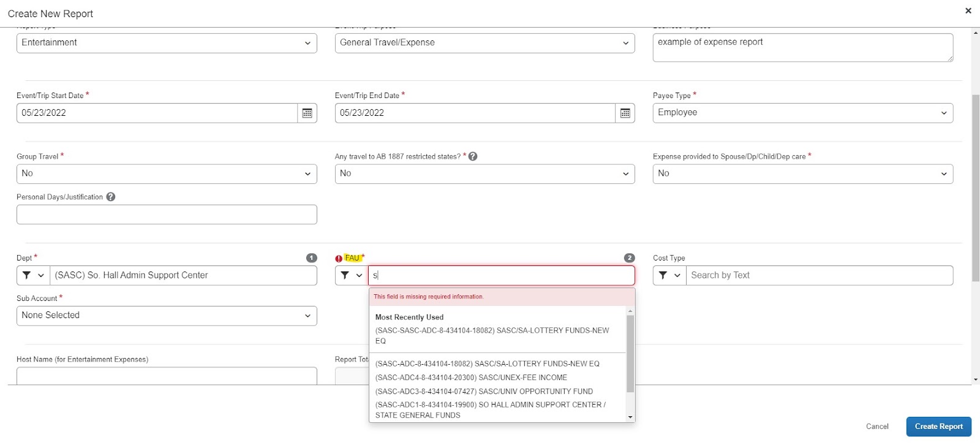Open the Entertainment report type dropdown
The width and height of the screenshot is (980, 445).
pos(167,43)
